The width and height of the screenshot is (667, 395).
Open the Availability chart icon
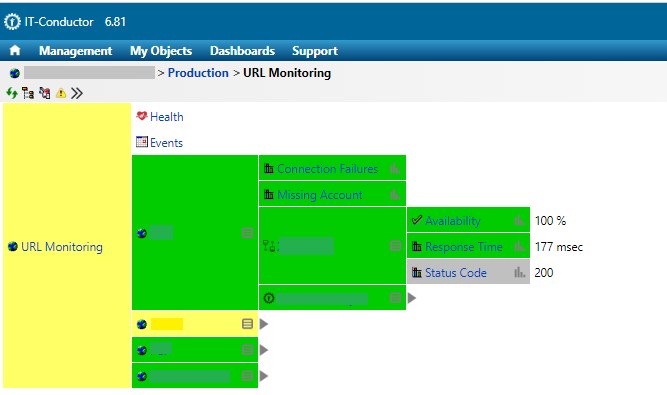pos(519,220)
